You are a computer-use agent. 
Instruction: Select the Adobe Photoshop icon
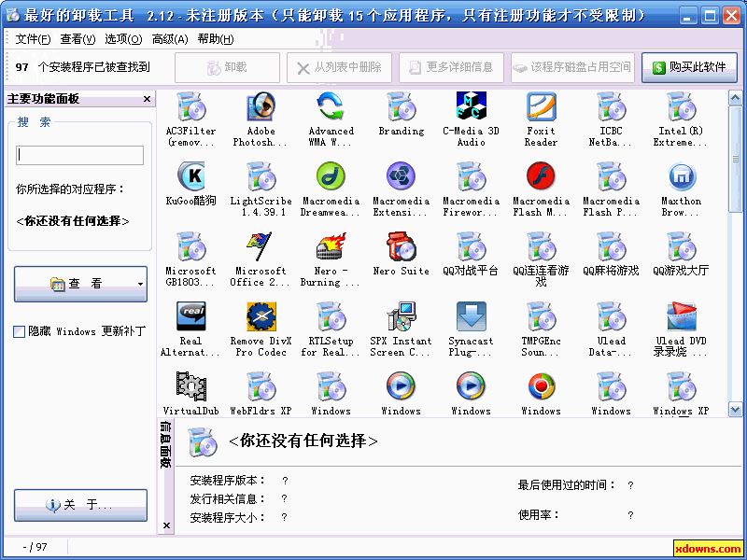[x=261, y=107]
